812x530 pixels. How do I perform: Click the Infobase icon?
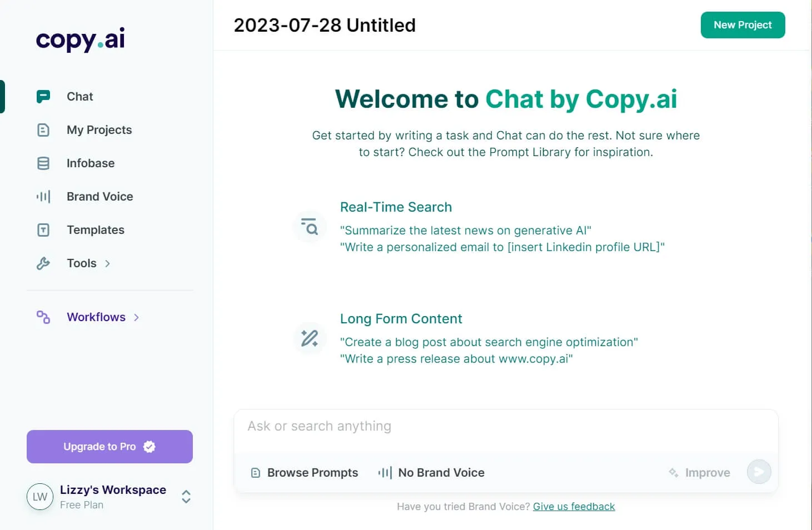[43, 163]
